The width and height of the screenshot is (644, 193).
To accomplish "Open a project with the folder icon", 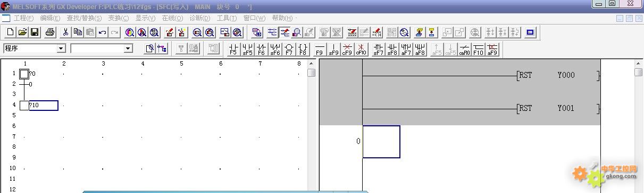I will point(23,33).
